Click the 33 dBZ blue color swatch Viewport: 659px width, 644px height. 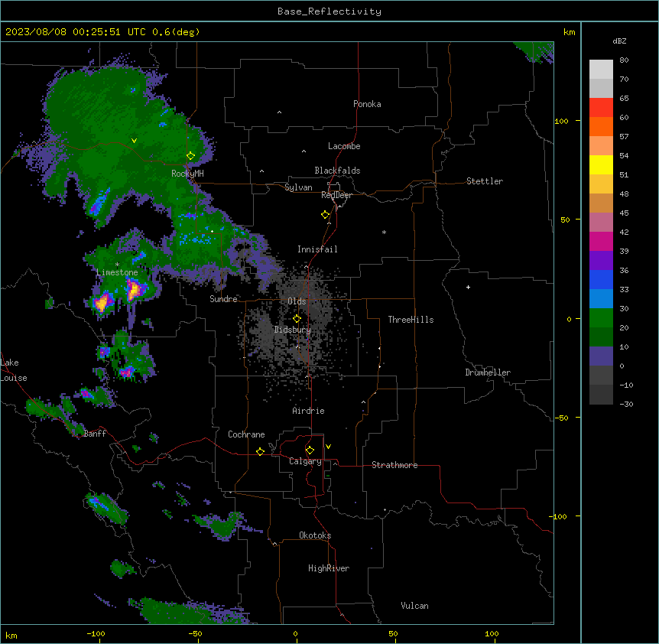[x=601, y=299]
